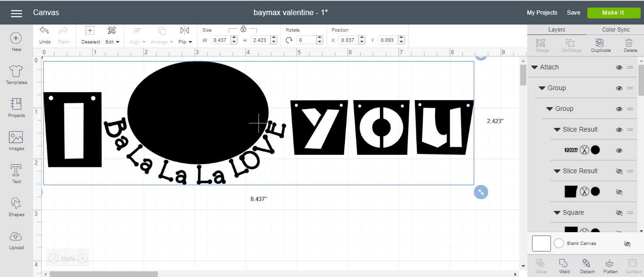This screenshot has height=277, width=644.
Task: Zoom out the canvas with minus
Action: [x=53, y=259]
